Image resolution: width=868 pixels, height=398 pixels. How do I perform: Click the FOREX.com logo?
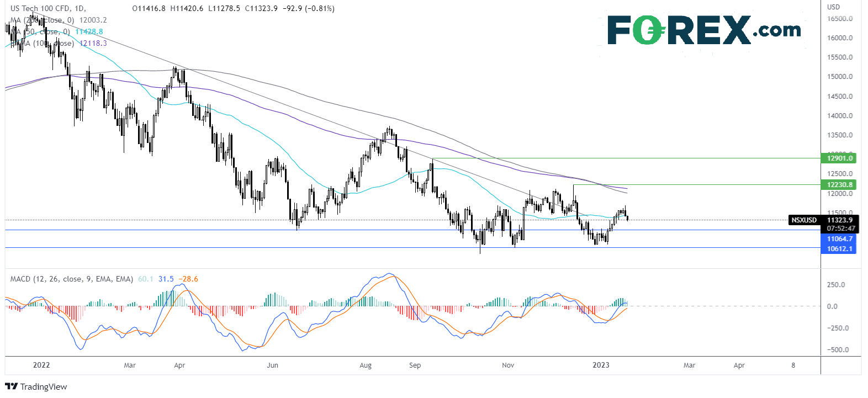point(704,30)
